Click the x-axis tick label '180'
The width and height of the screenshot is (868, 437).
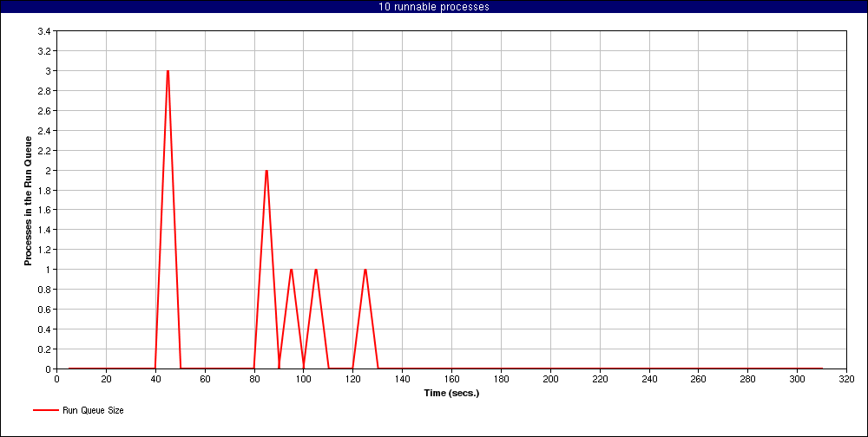point(501,379)
